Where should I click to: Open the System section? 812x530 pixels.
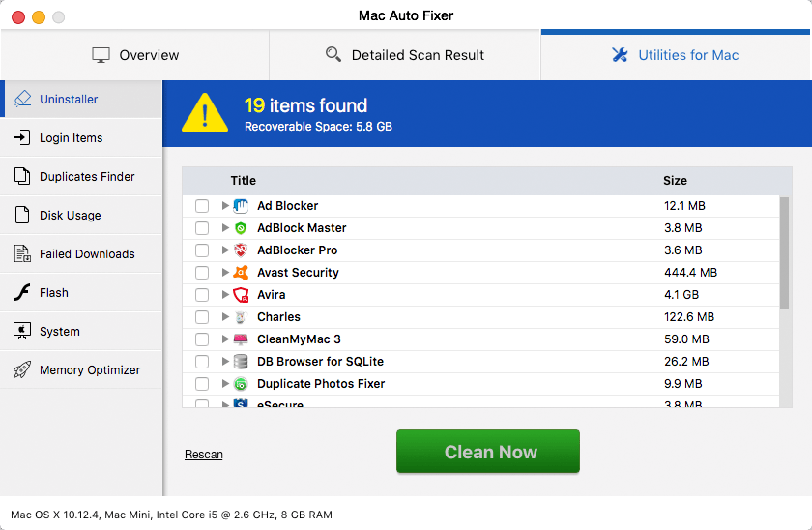(x=81, y=331)
